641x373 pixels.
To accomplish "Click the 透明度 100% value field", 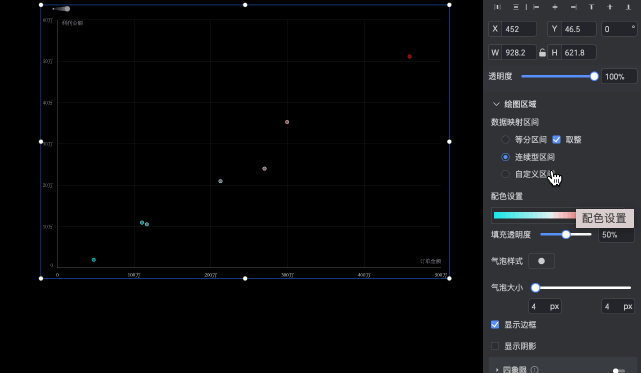I will click(619, 76).
